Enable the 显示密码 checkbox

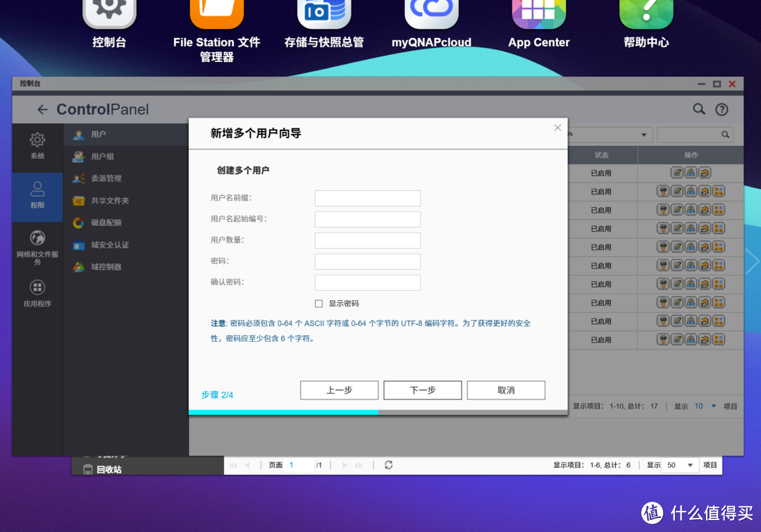tap(319, 304)
